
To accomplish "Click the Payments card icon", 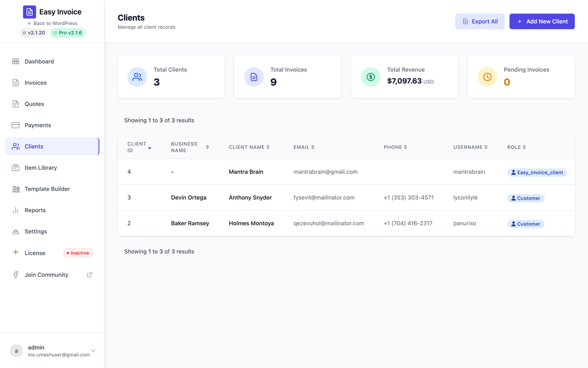I will point(16,125).
